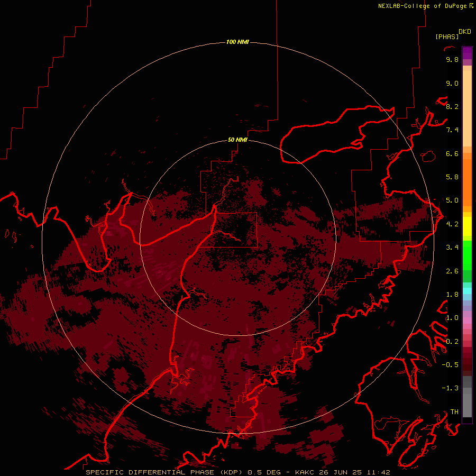Click the "50 NMI" range ring label
The image size is (476, 476).
click(x=237, y=140)
